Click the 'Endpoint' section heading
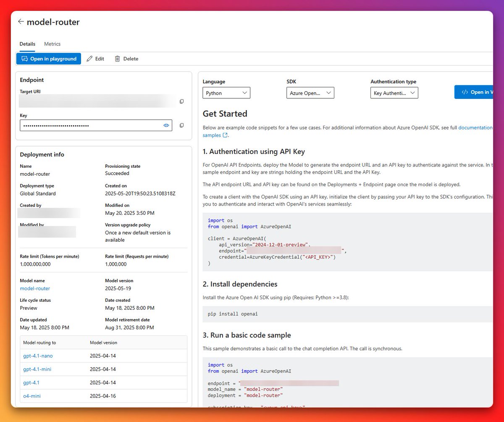 [32, 80]
